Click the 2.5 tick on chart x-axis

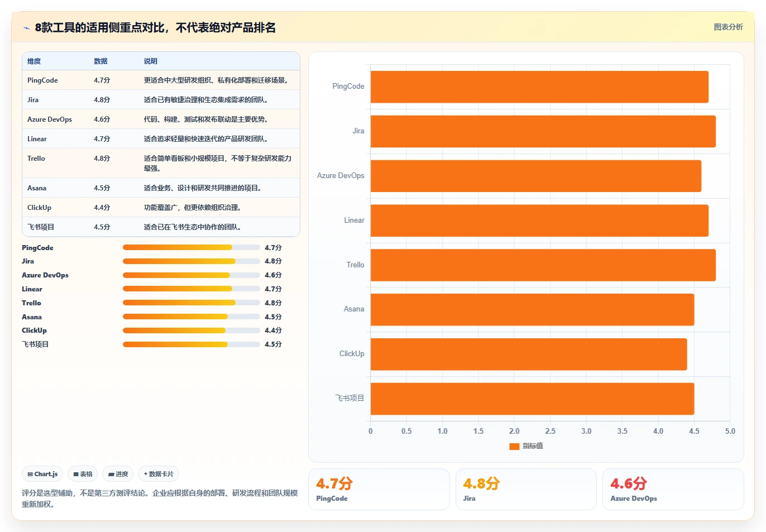(550, 432)
